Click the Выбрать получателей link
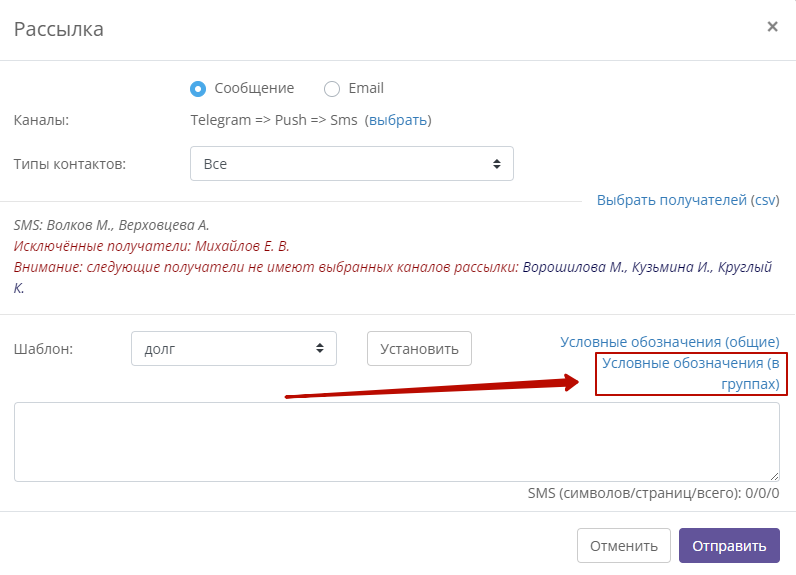796x575 pixels. click(671, 200)
